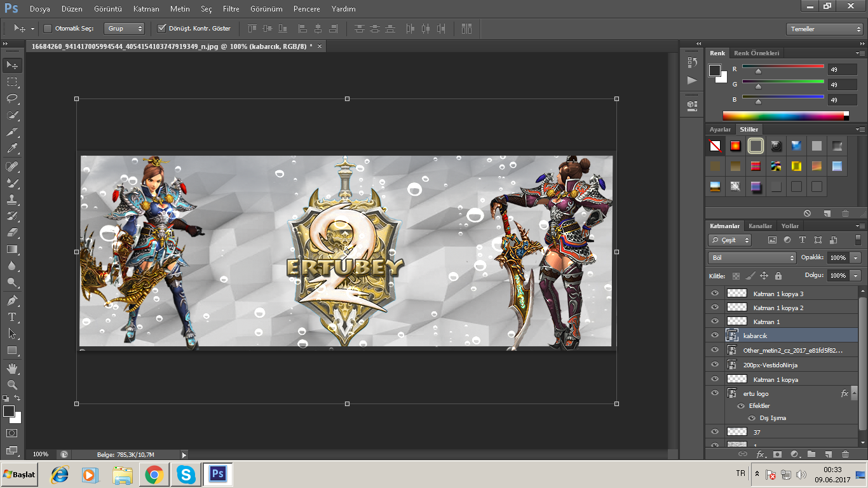Image resolution: width=868 pixels, height=488 pixels.
Task: Hide layer 37
Action: click(x=715, y=432)
